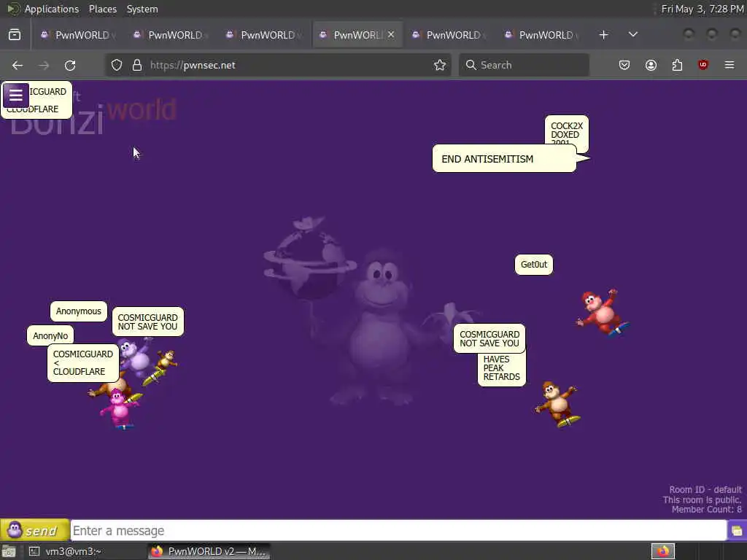Select the fifth PwnWORLD tab
This screenshot has height=560, width=747.
pos(448,35)
